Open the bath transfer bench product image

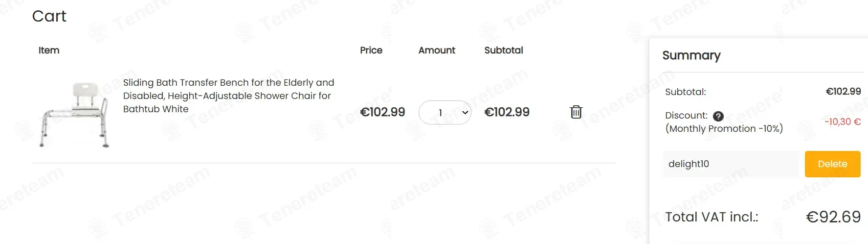click(74, 115)
